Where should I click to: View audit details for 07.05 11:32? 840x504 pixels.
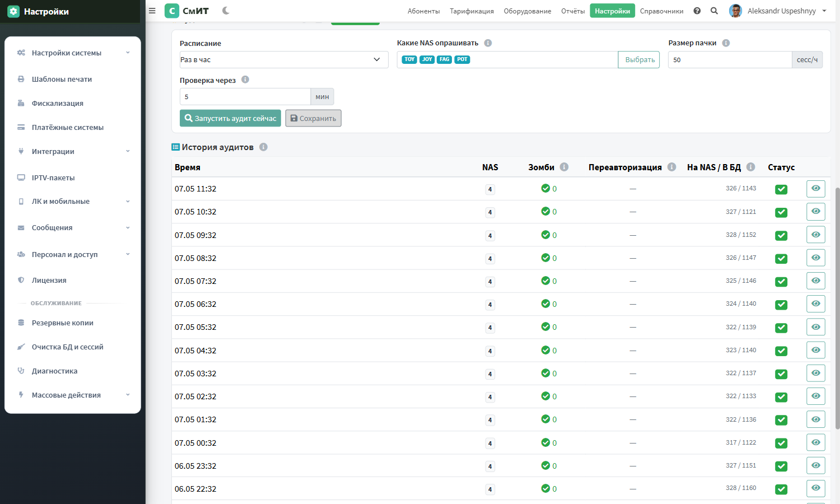coord(816,189)
